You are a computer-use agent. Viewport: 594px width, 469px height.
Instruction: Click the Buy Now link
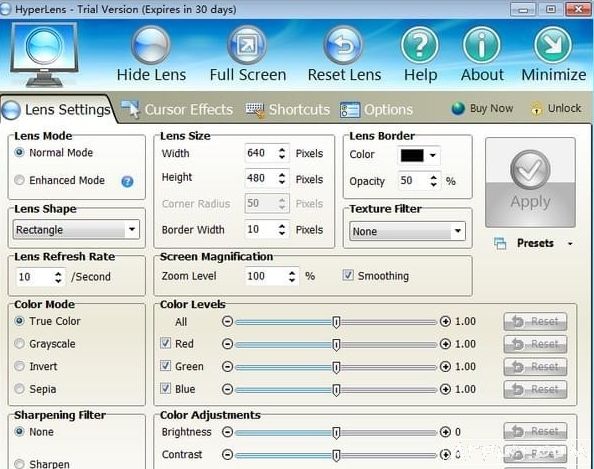click(483, 109)
